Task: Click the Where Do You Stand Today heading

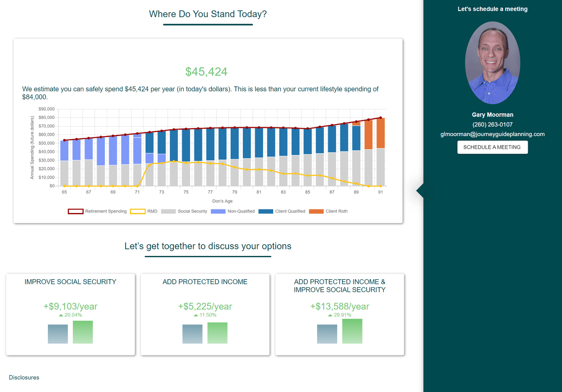Action: [208, 14]
